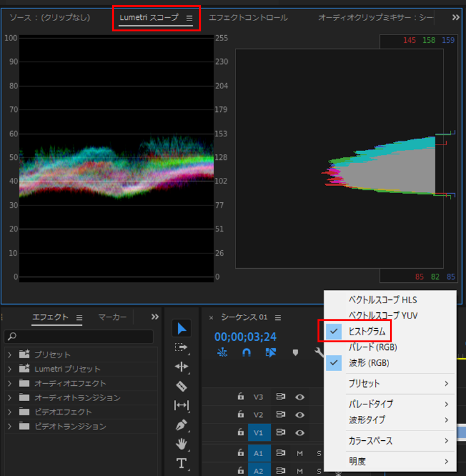The image size is (466, 476).
Task: Click the timeline wrench settings icon
Action: tap(319, 353)
